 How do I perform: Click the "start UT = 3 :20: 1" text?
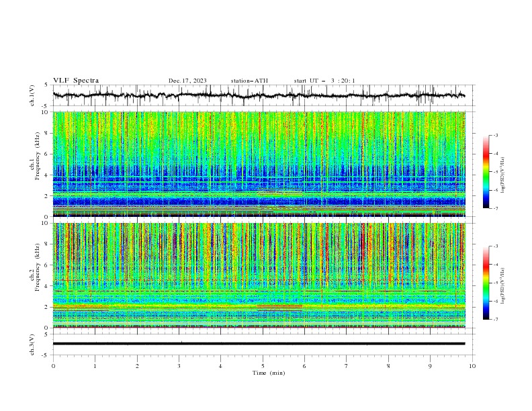point(324,81)
